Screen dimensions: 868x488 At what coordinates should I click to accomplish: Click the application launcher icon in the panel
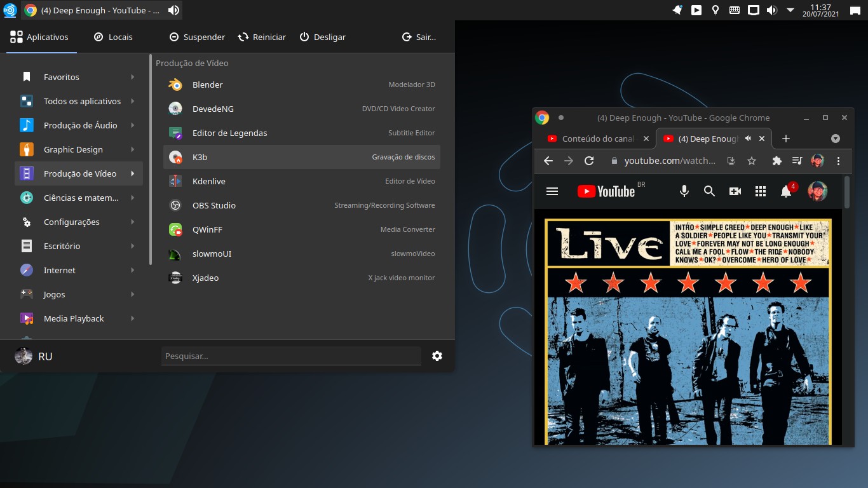tap(10, 10)
